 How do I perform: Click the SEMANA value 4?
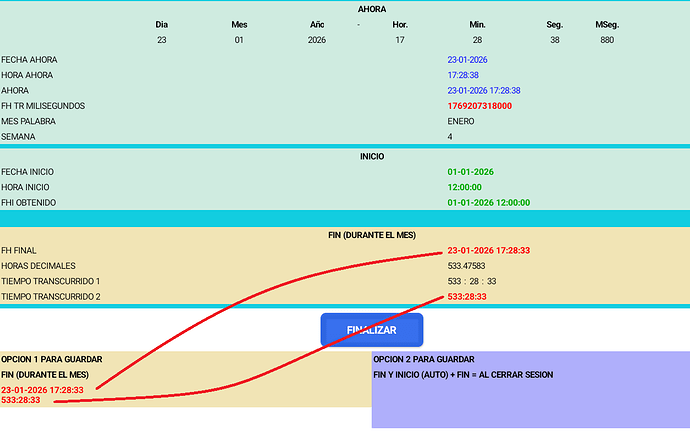[450, 137]
